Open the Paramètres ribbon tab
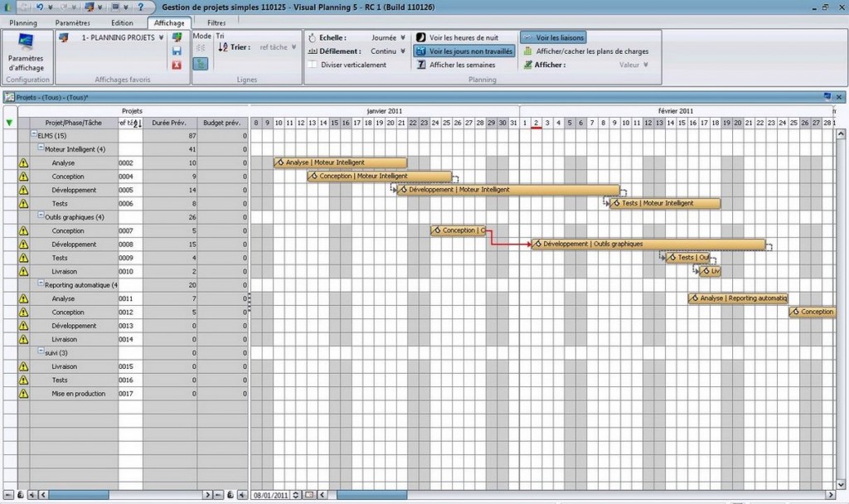This screenshot has width=849, height=504. (x=73, y=22)
